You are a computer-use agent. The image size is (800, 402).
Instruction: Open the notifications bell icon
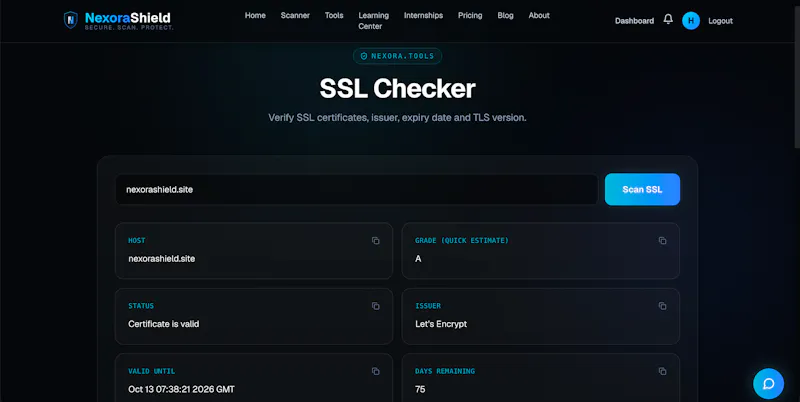coord(668,19)
